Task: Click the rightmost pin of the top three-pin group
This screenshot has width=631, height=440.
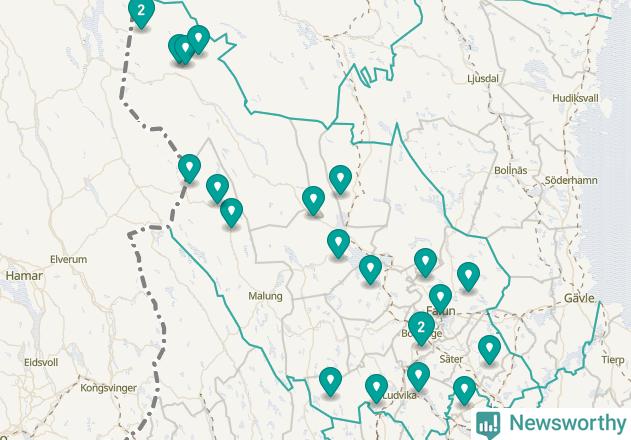Action: click(x=198, y=39)
